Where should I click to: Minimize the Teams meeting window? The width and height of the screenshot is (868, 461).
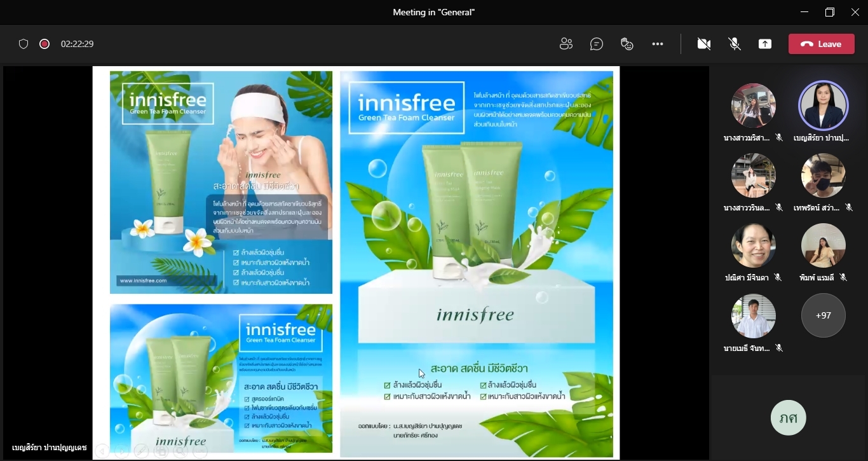pos(805,12)
